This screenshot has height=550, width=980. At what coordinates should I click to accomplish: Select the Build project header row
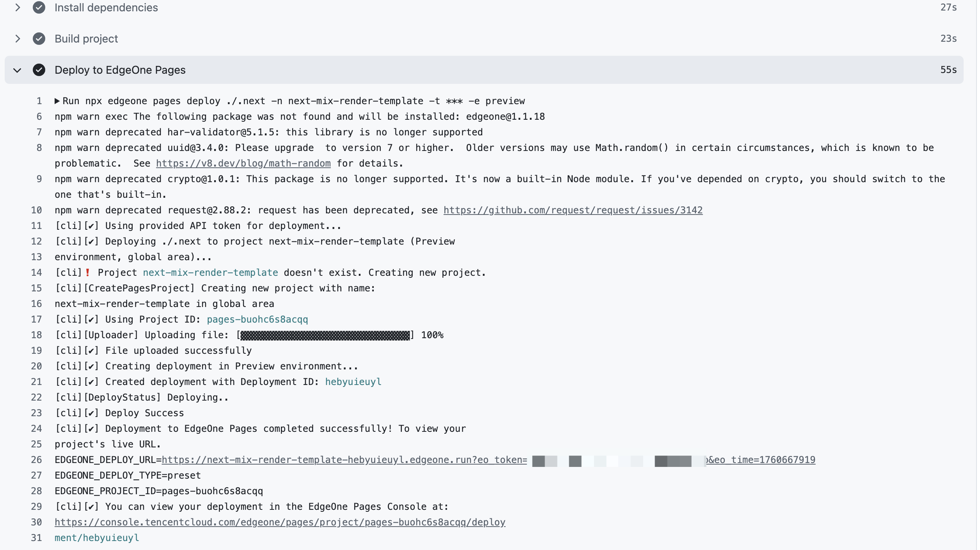click(x=86, y=39)
